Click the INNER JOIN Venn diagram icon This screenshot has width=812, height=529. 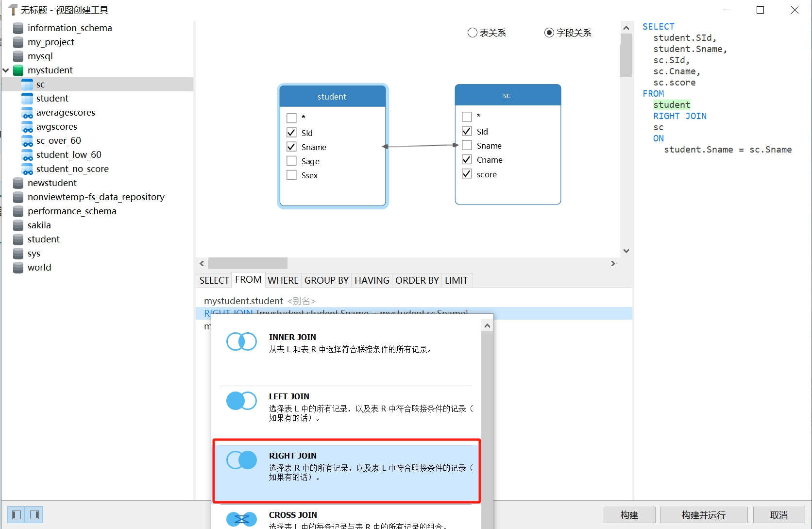click(241, 341)
